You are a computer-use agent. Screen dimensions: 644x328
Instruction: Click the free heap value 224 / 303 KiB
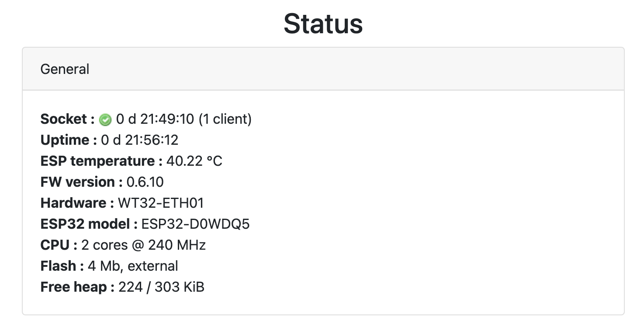(x=161, y=287)
